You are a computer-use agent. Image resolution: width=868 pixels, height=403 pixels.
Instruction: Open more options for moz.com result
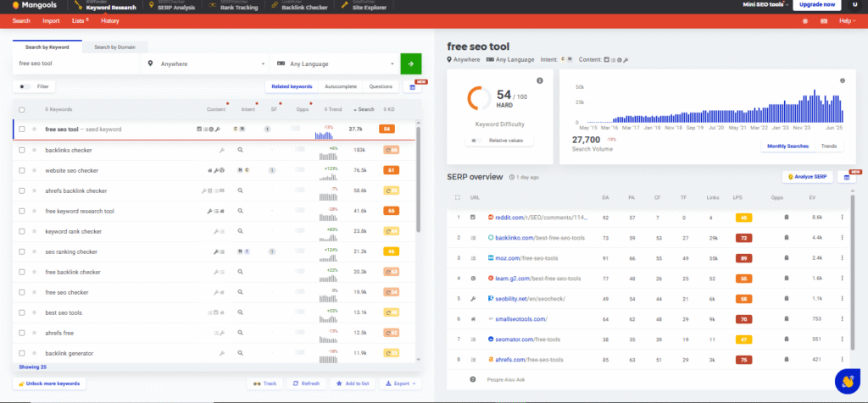[842, 258]
